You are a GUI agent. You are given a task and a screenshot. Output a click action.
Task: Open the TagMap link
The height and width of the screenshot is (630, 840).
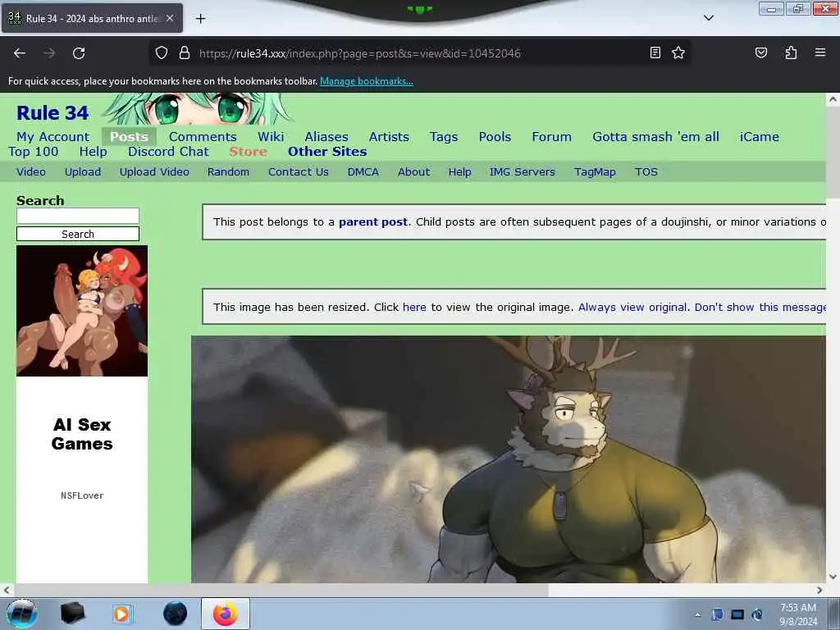coord(595,172)
